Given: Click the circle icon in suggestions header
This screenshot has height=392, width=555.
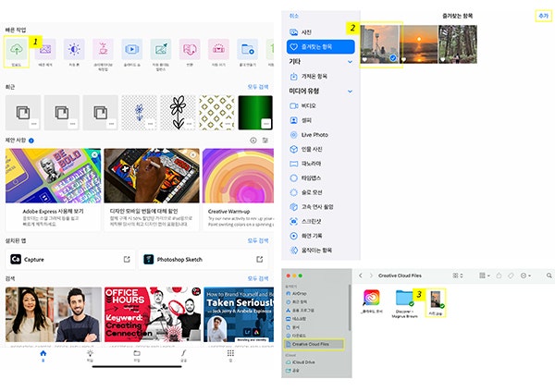Looking at the screenshot, I should click(253, 141).
